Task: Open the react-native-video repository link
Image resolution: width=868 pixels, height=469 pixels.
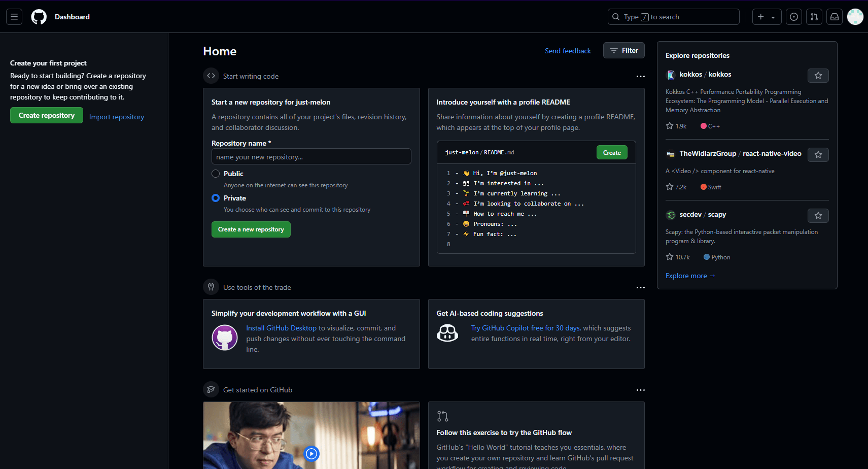Action: (x=741, y=153)
